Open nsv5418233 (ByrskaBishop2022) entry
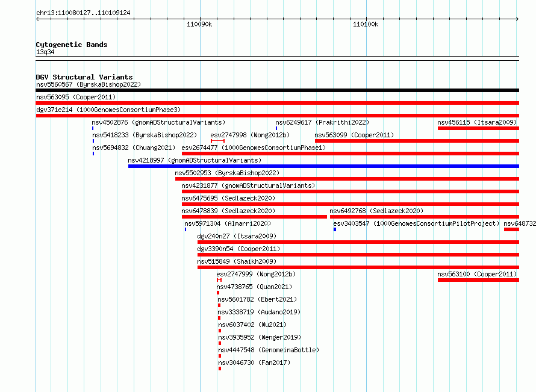The height and width of the screenshot is (392, 536). pos(145,135)
